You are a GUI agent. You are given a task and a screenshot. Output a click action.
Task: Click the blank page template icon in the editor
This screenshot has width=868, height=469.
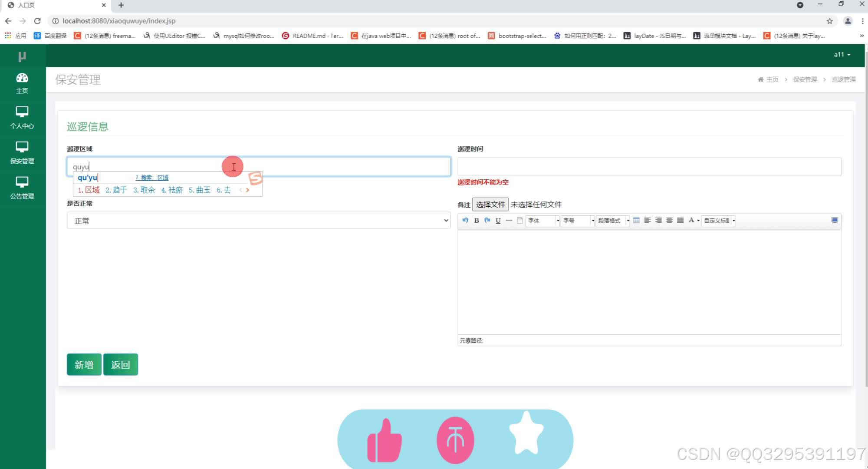click(x=520, y=220)
